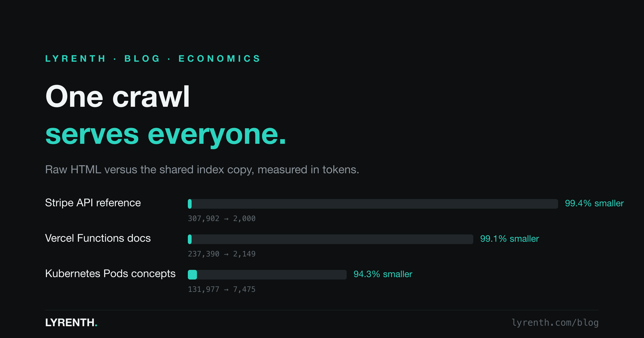Viewport: 644px width, 338px height.
Task: Click the '237,390 → 2,149' token count
Action: (222, 254)
